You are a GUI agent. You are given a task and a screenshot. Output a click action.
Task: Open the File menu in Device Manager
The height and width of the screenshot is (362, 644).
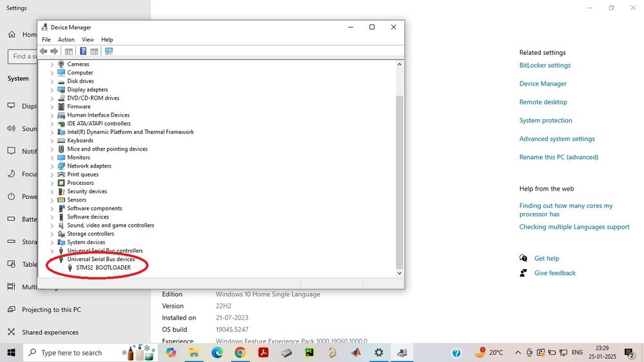point(46,39)
